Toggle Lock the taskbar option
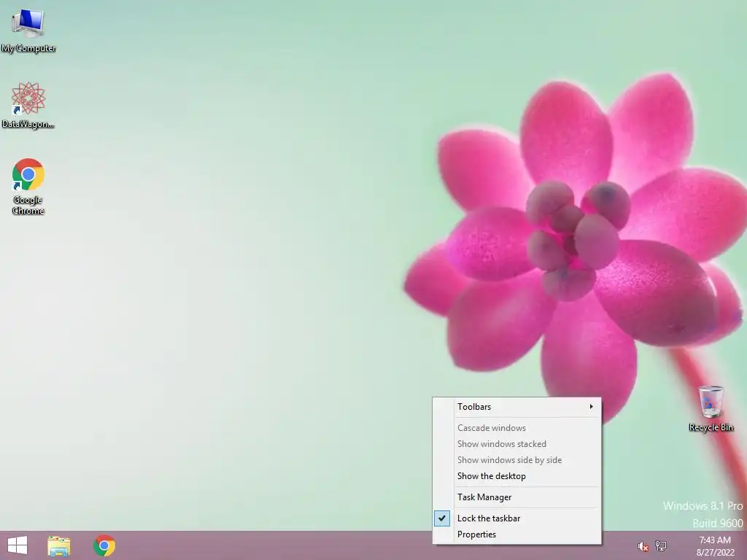The width and height of the screenshot is (747, 560). point(517,518)
